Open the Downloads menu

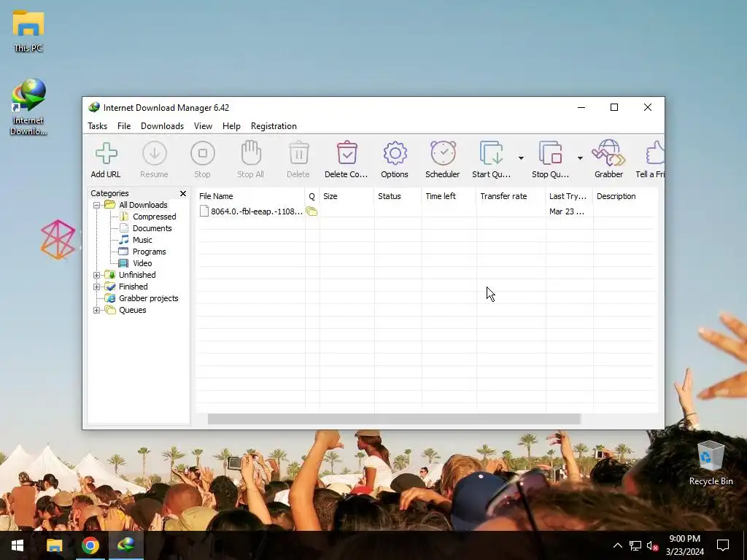tap(162, 126)
